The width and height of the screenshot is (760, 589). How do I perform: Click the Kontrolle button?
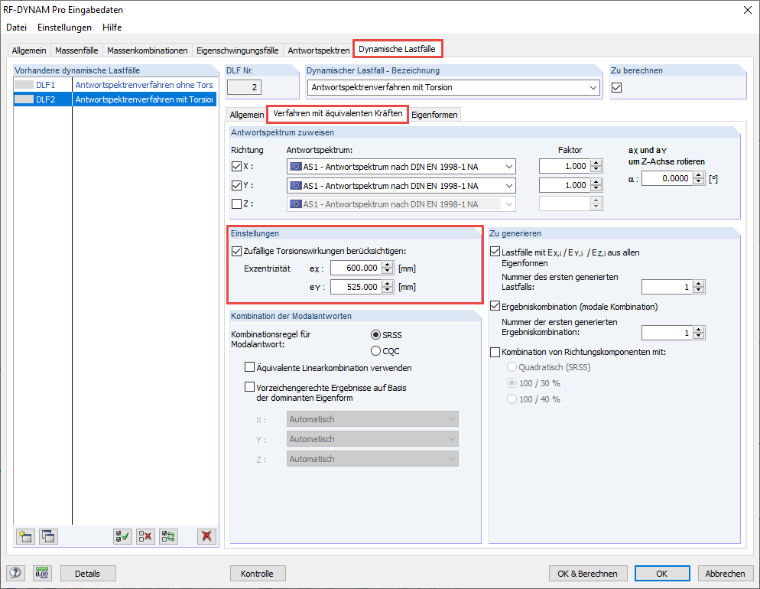257,573
